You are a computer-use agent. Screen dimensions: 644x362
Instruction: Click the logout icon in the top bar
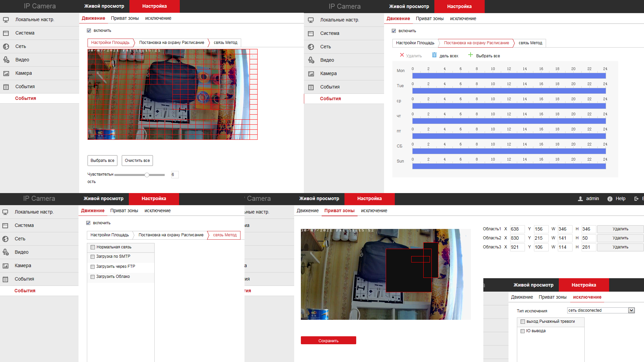click(636, 199)
